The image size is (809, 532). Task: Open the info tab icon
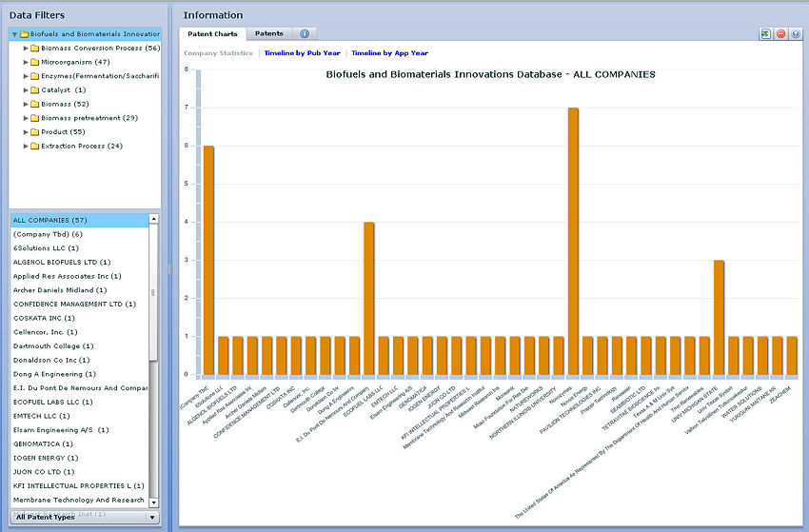click(304, 34)
